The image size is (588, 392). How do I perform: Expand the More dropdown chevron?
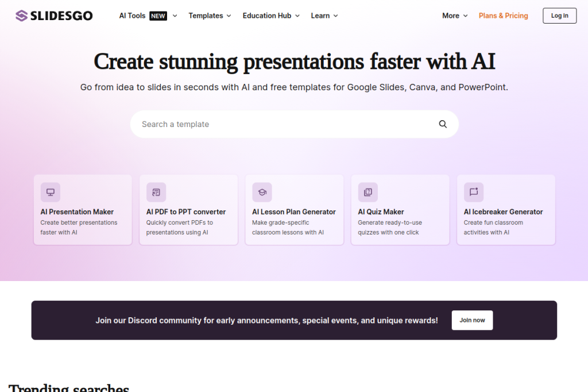coord(465,16)
